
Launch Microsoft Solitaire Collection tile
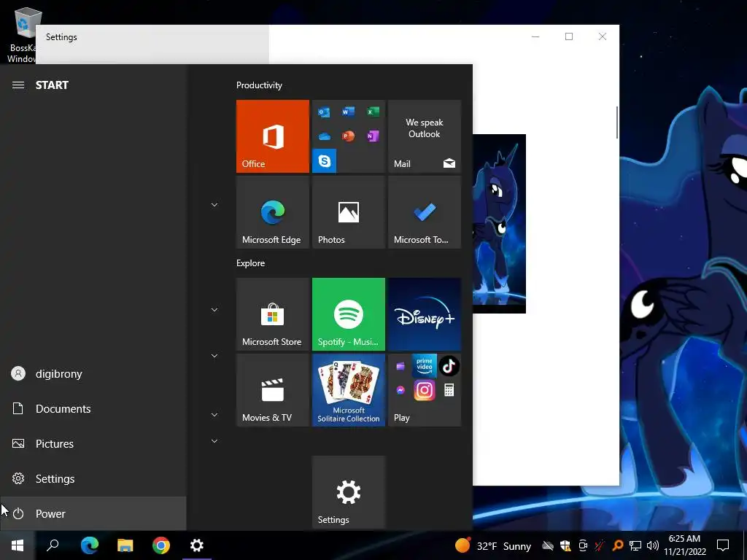[x=348, y=390]
